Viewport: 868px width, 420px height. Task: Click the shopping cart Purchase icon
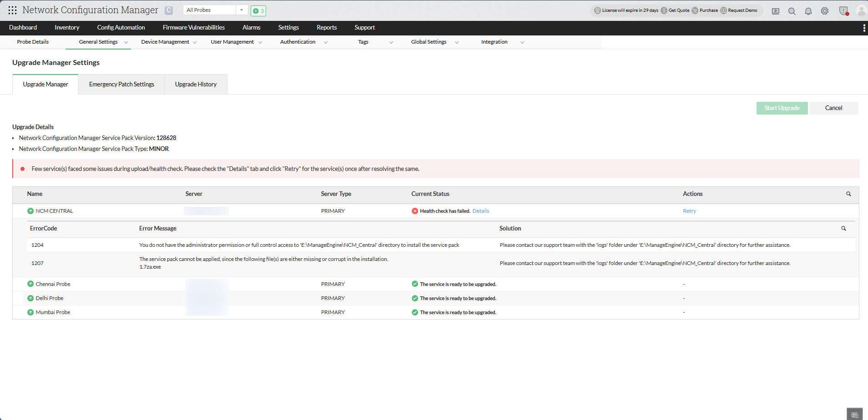click(695, 10)
